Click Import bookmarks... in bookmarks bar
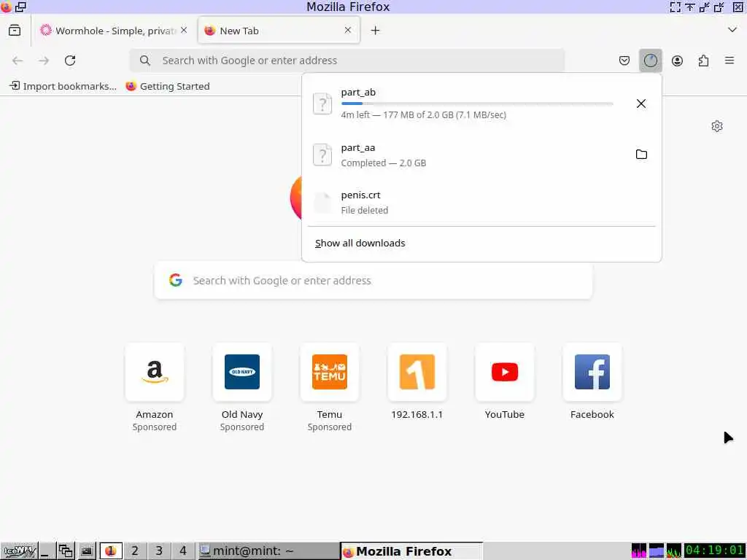 (63, 86)
